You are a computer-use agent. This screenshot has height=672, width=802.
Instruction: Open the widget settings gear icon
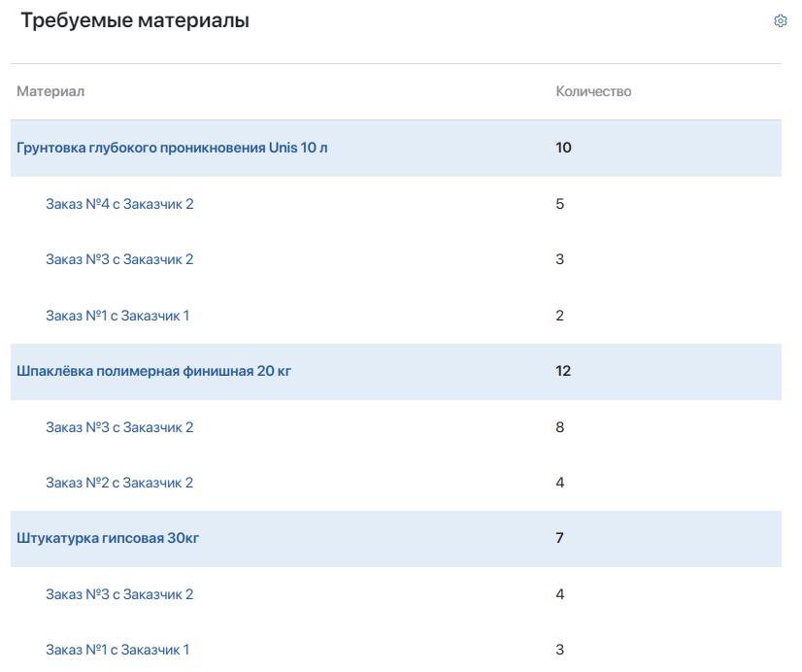pyautogui.click(x=780, y=21)
